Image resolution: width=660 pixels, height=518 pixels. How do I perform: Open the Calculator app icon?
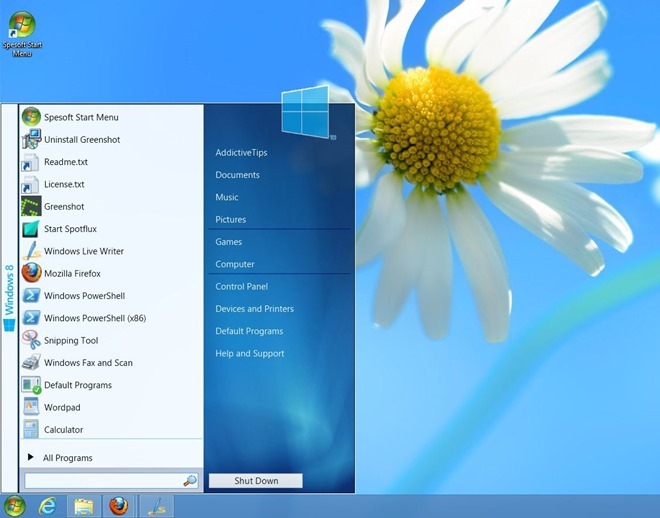pos(31,429)
